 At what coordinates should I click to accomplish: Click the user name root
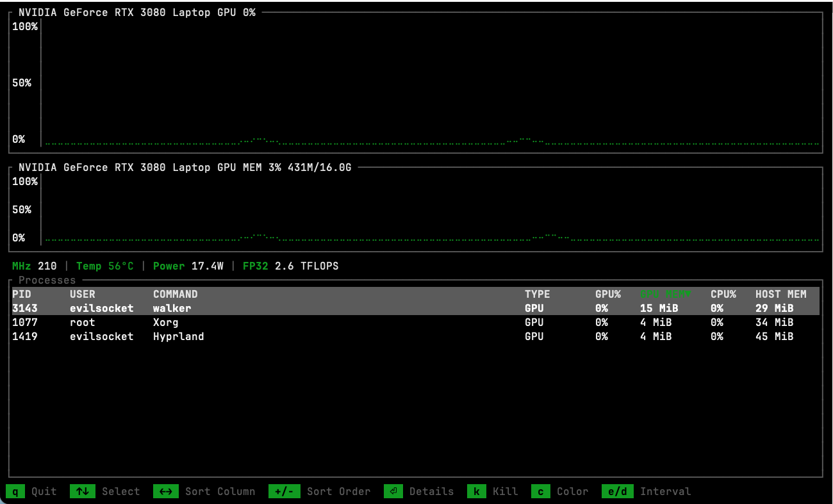coord(83,322)
